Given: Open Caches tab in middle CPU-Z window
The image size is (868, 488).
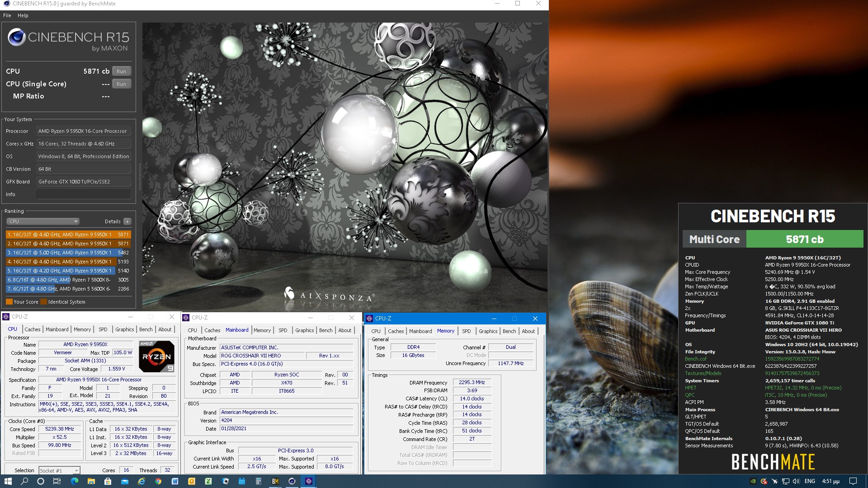Looking at the screenshot, I should [212, 330].
